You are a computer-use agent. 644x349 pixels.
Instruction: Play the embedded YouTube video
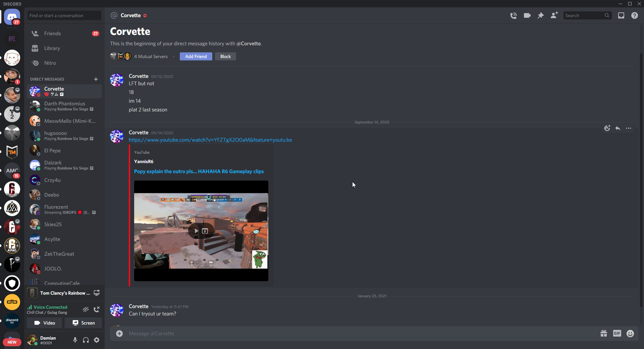(196, 231)
